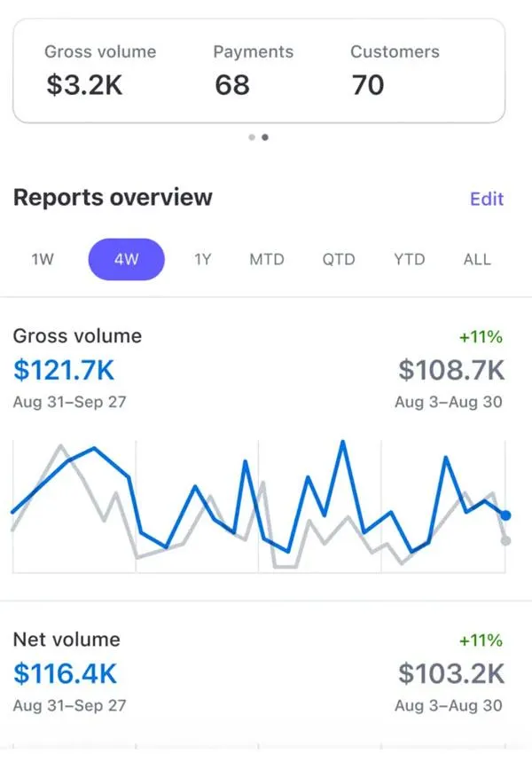
Task: Tap the blue endpoint dot on gross volume chart
Action: [x=505, y=515]
